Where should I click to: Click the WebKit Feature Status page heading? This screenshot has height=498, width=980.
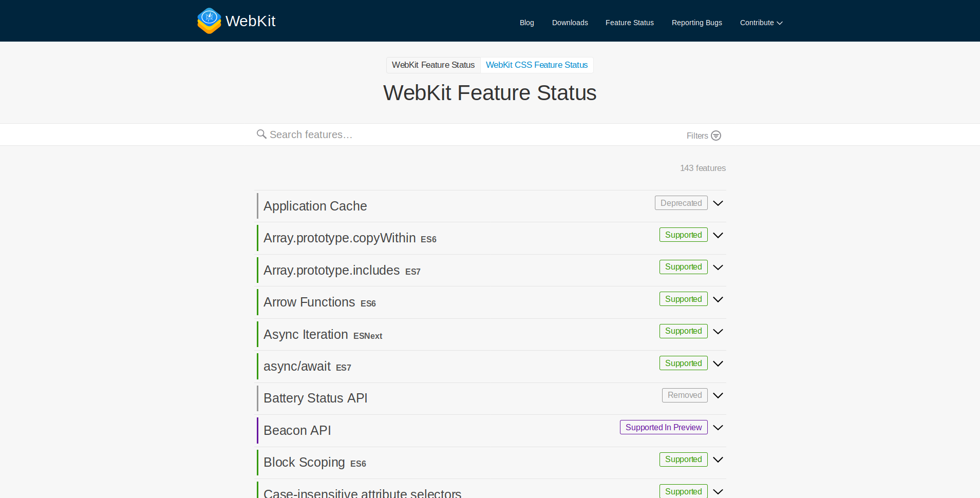point(490,93)
